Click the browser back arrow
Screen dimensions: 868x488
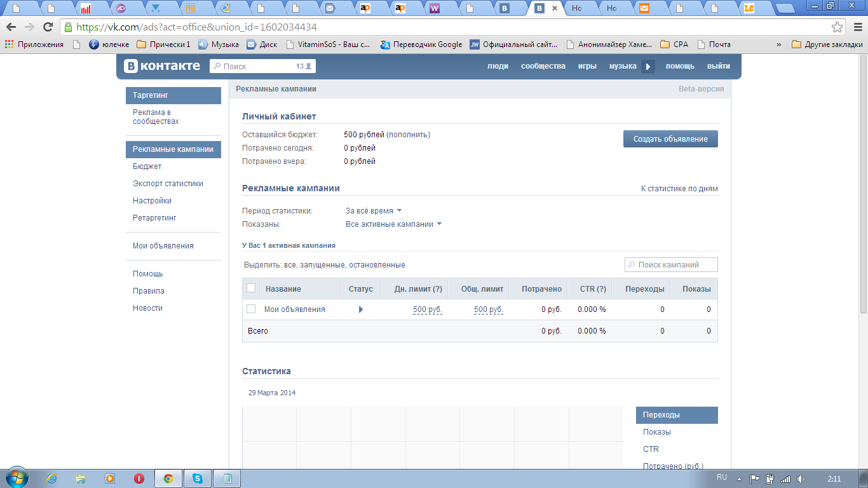point(11,27)
